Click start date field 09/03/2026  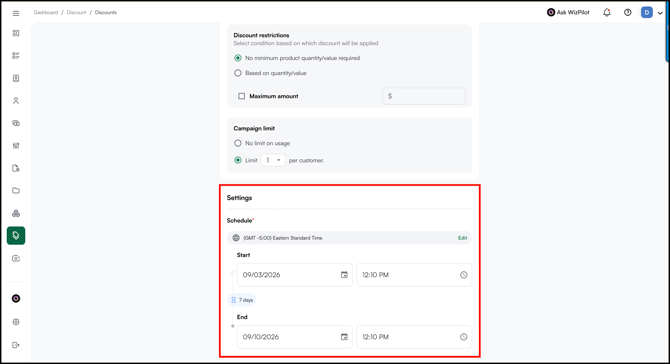(294, 275)
